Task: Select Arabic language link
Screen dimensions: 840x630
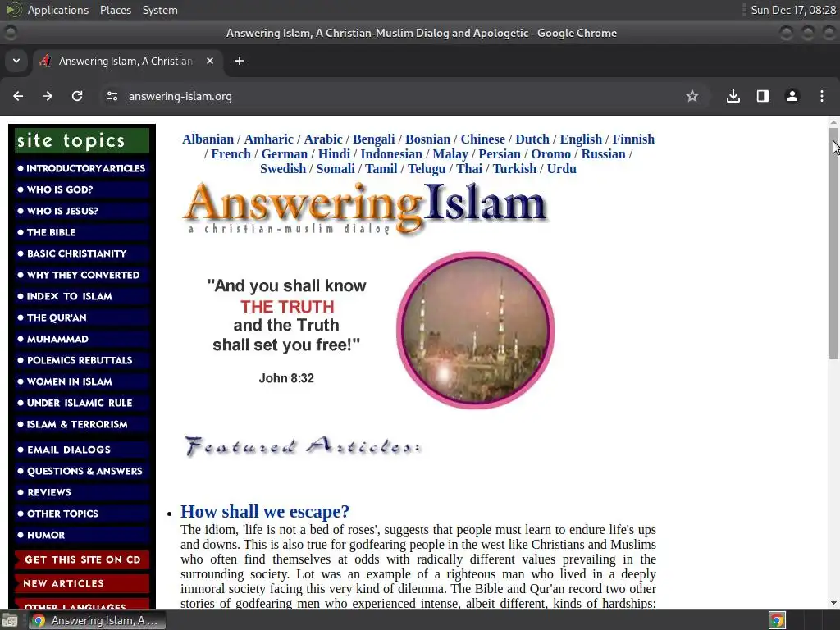Action: pyautogui.click(x=323, y=139)
